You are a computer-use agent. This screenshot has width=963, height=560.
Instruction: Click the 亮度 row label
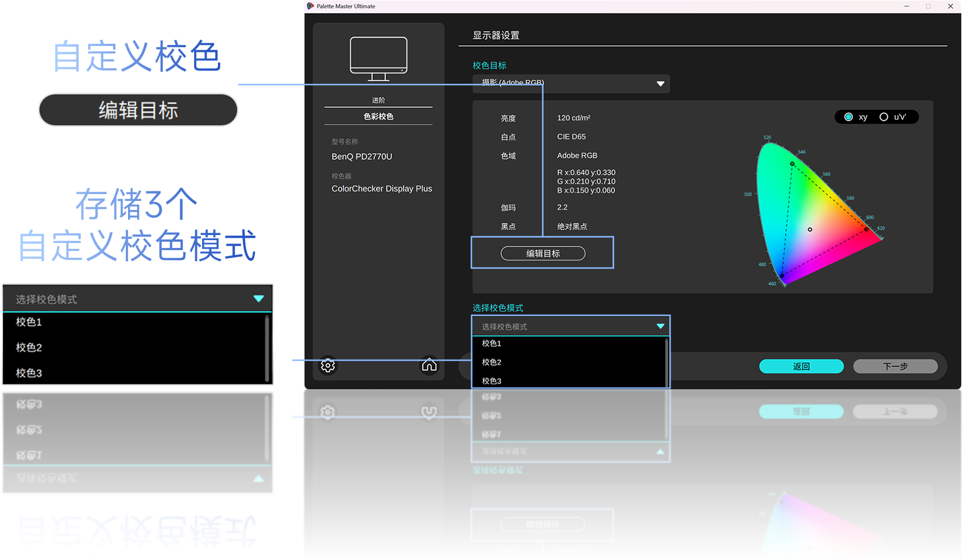pos(508,118)
